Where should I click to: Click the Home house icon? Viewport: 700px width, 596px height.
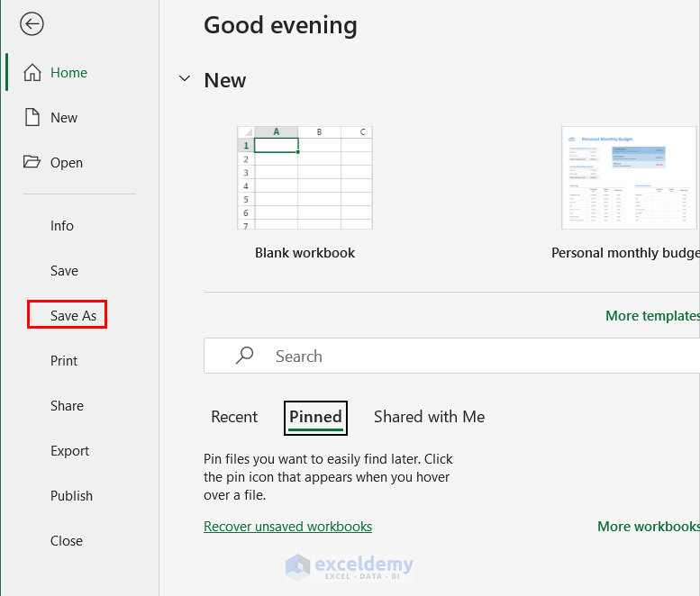pyautogui.click(x=32, y=72)
